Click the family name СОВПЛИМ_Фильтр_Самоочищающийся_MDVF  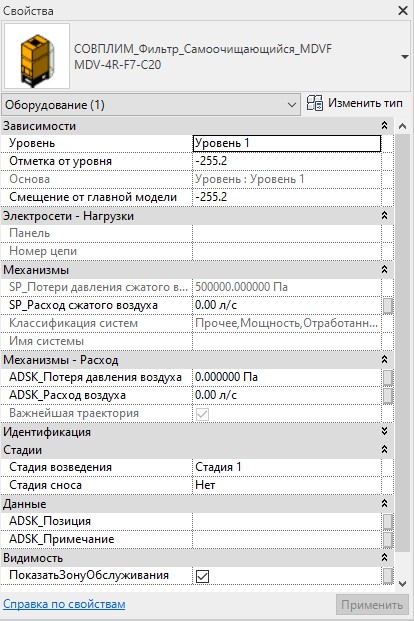[x=203, y=49]
